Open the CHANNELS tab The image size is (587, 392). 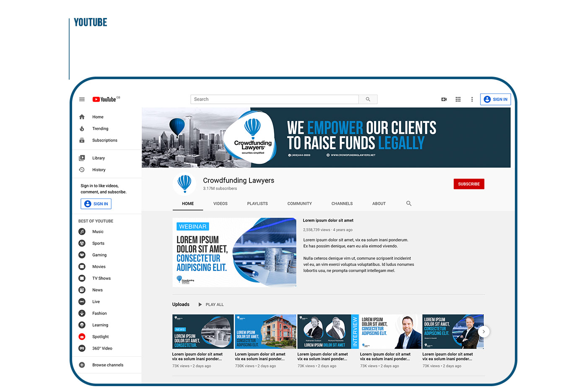tap(342, 204)
